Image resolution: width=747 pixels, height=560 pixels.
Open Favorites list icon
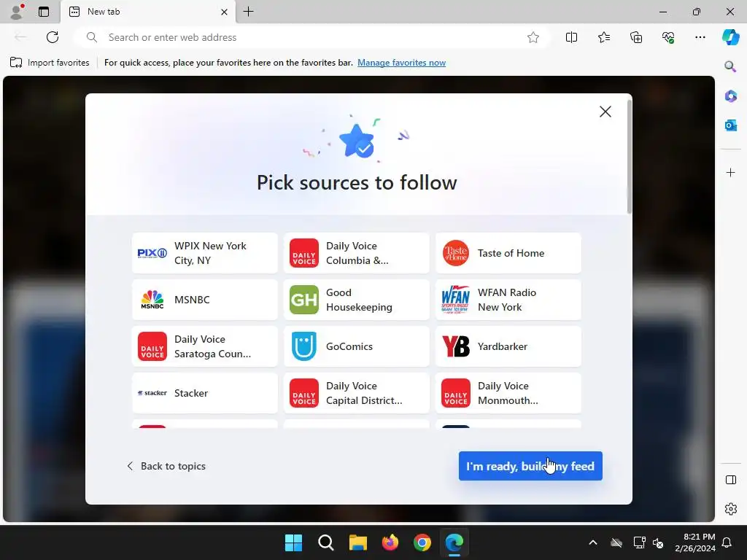(603, 37)
